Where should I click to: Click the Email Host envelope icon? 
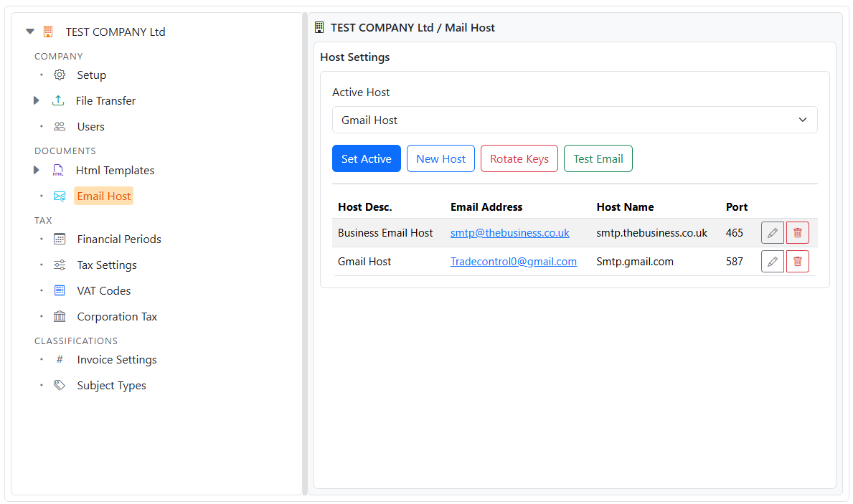pyautogui.click(x=60, y=196)
